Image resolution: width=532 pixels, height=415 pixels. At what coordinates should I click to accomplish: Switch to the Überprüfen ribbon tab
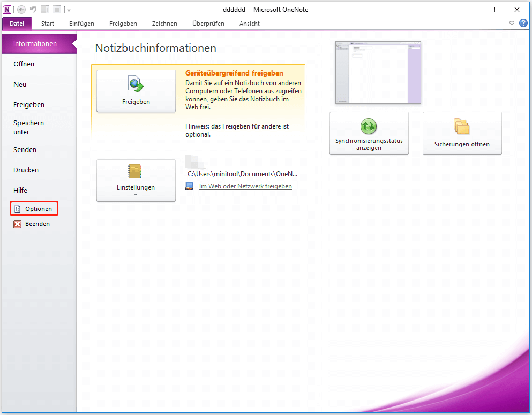coord(208,24)
